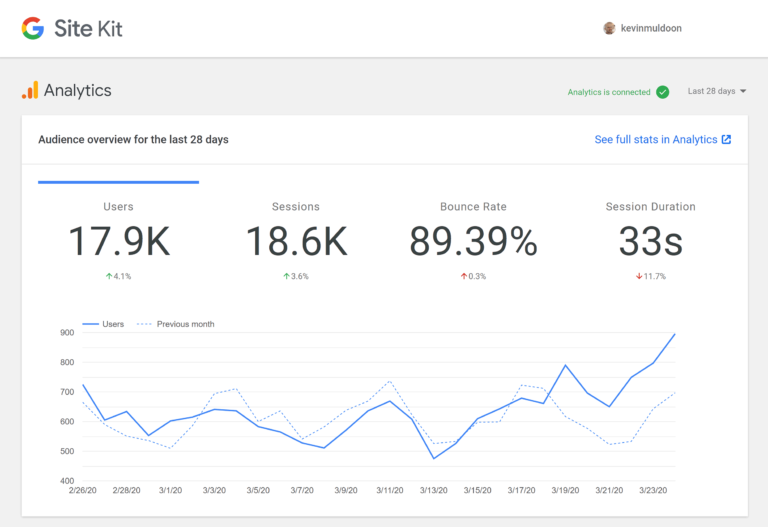Image resolution: width=768 pixels, height=527 pixels.
Task: Click the 3/19/20 x-axis date label
Action: pos(565,490)
